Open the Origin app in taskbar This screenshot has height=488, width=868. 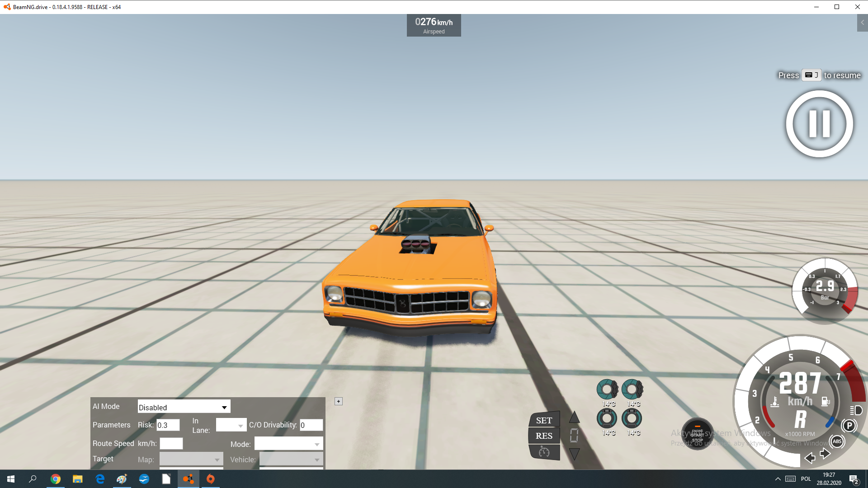[x=211, y=479]
